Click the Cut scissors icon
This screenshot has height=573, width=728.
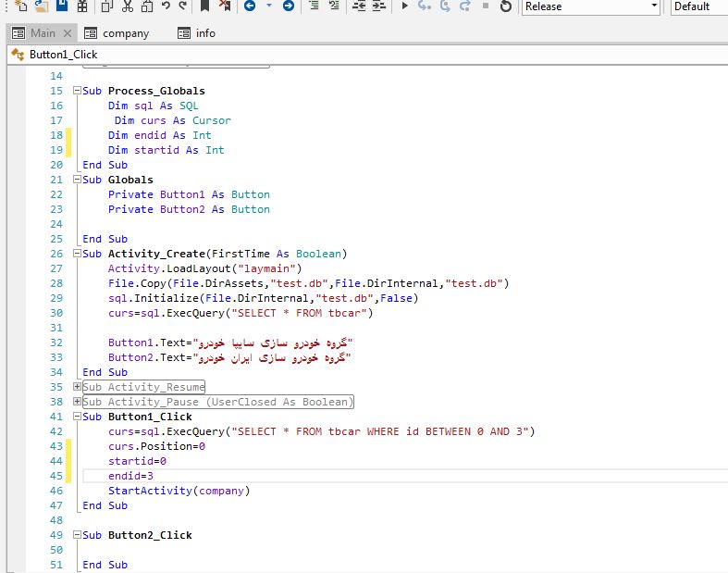126,6
